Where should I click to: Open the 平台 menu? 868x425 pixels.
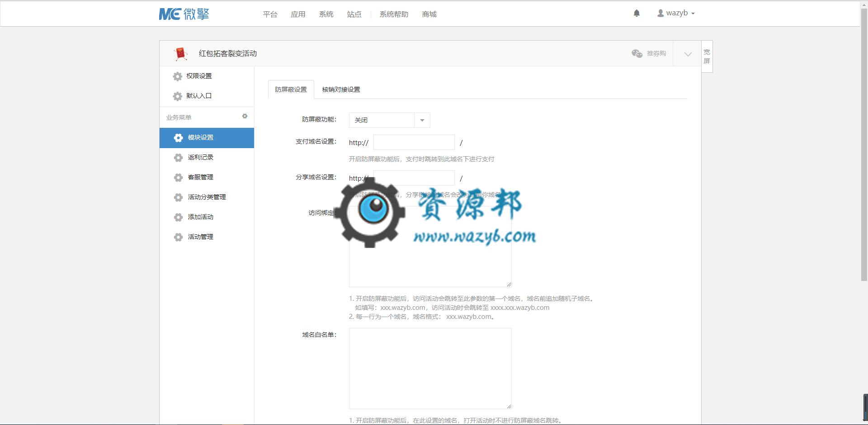270,14
